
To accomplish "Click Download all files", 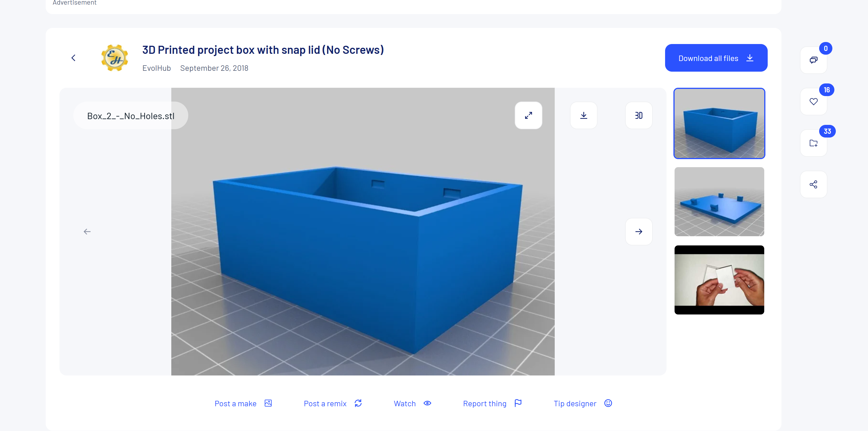I will pos(716,58).
